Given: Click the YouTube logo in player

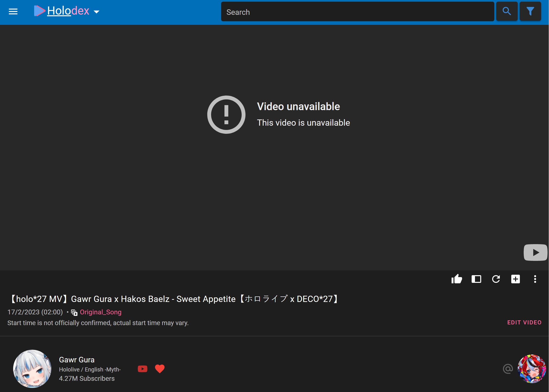Looking at the screenshot, I should [535, 252].
